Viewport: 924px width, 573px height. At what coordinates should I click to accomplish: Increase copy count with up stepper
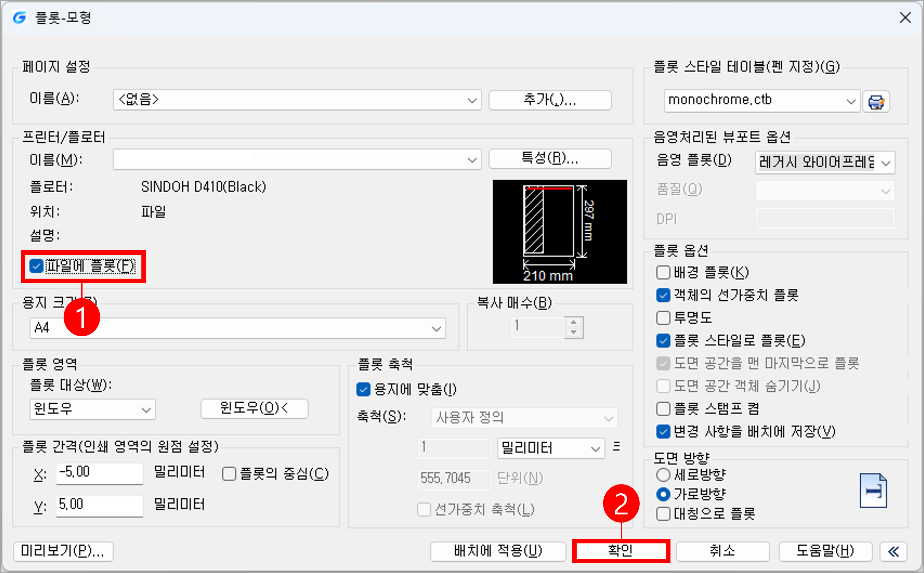coord(574,322)
